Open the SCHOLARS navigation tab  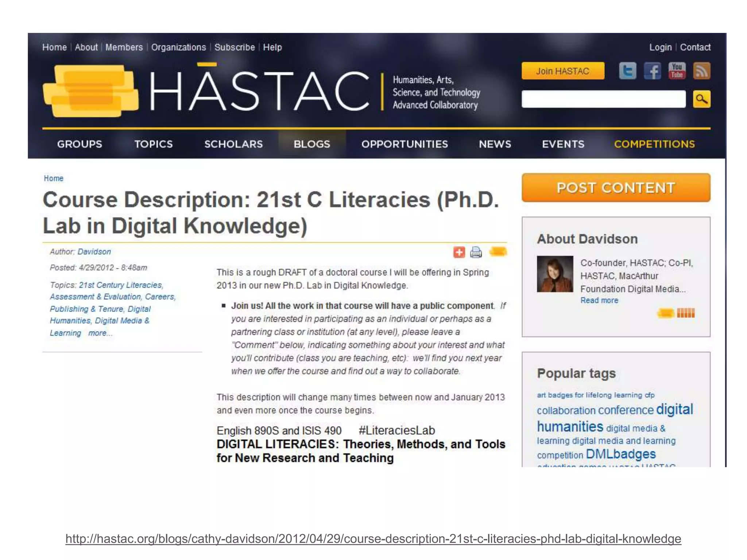click(x=233, y=144)
